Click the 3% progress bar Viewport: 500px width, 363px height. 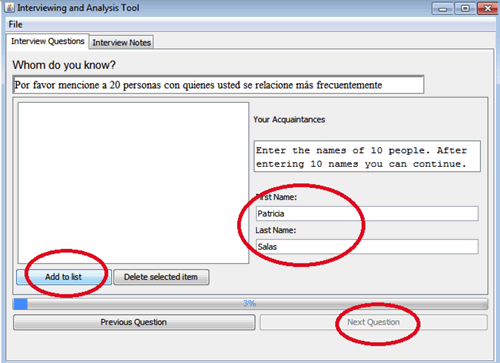[250, 304]
